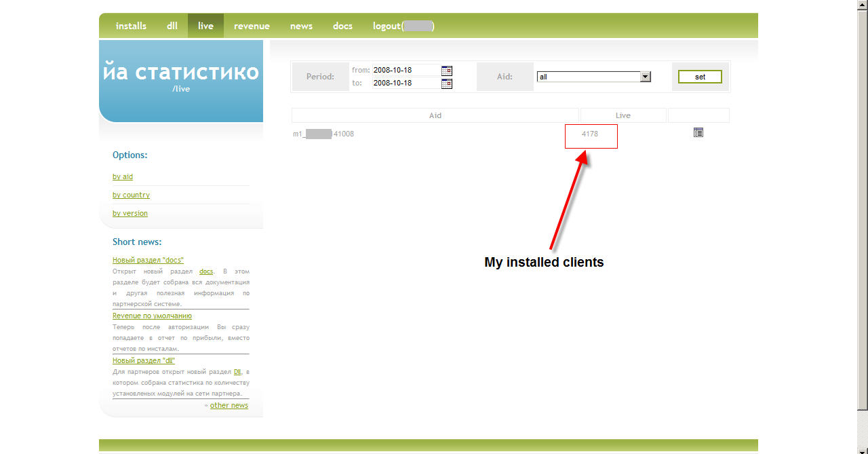The image size is (868, 454).
Task: Open the dll tab
Action: (x=172, y=26)
